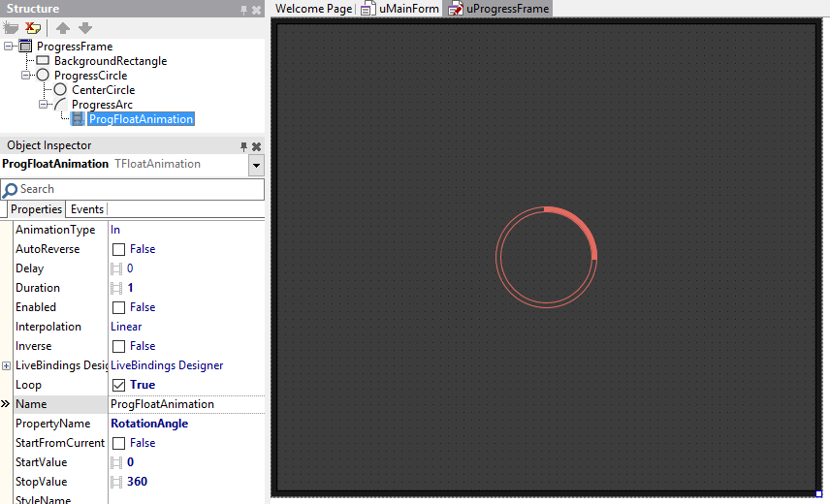This screenshot has width=830, height=504.
Task: Uncheck the Loop checkbox
Action: [x=119, y=385]
